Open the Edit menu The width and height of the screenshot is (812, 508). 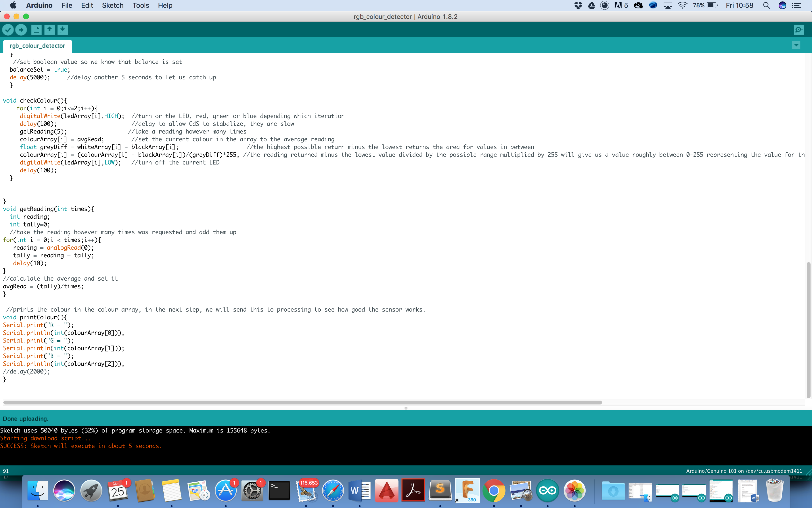(87, 5)
